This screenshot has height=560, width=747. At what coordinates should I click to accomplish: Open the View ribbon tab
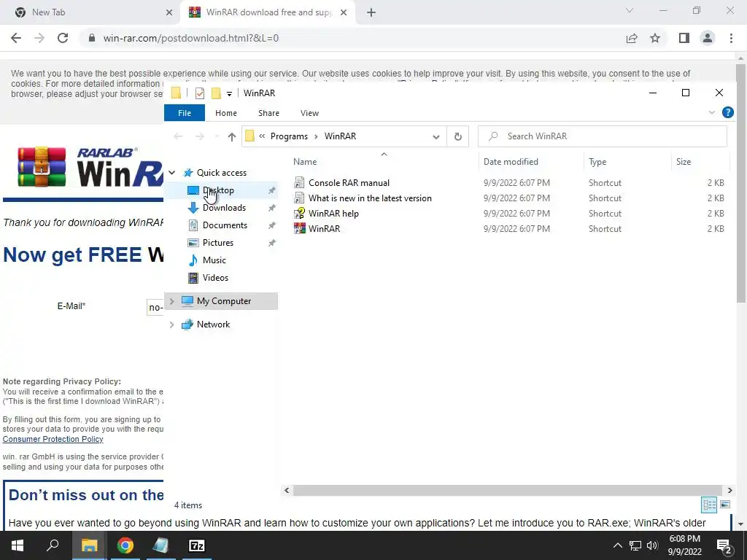click(309, 113)
